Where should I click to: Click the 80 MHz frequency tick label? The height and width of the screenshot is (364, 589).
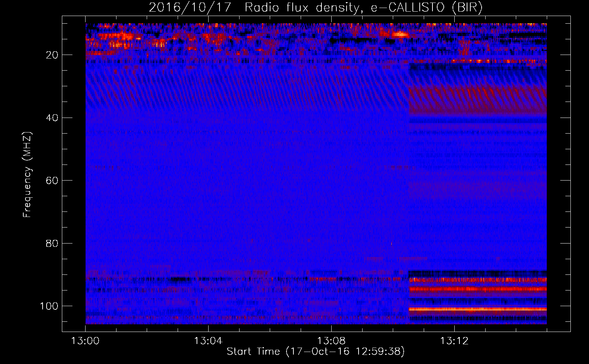point(52,243)
